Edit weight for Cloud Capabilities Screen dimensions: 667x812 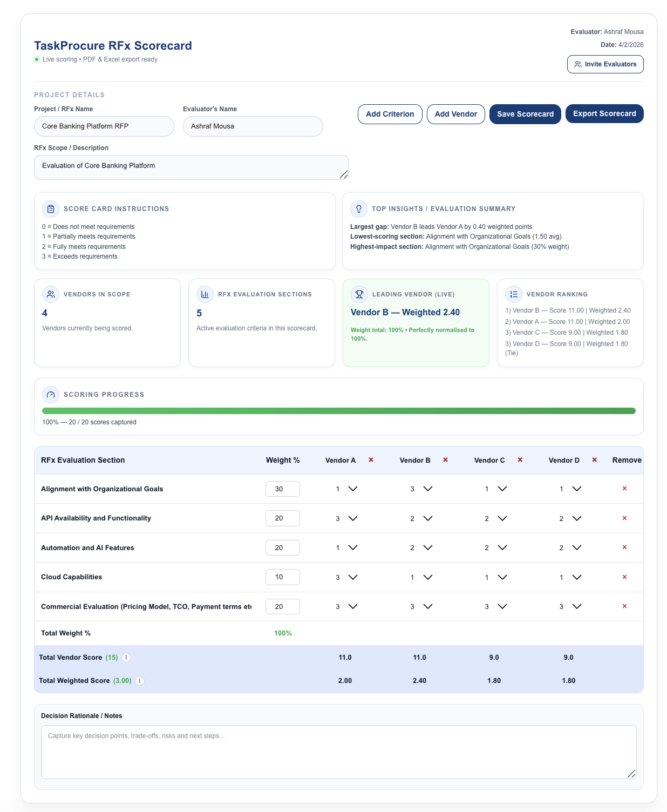point(283,577)
